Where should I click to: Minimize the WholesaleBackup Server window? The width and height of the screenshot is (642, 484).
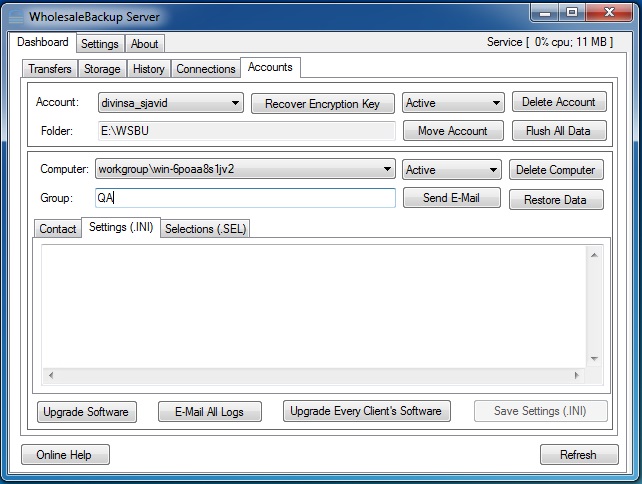(x=545, y=13)
